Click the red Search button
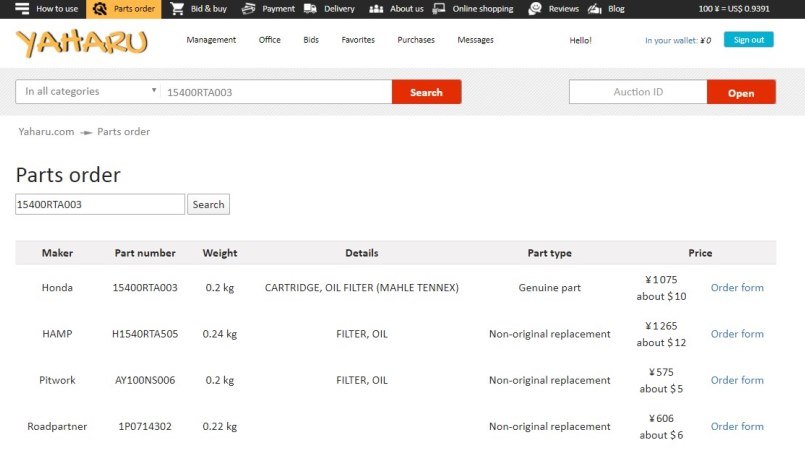 (426, 92)
